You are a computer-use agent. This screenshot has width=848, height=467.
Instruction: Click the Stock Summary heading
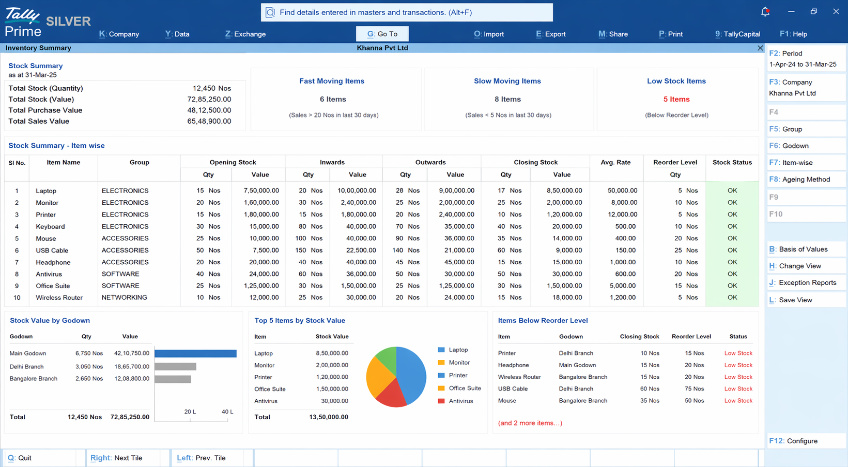click(x=35, y=66)
